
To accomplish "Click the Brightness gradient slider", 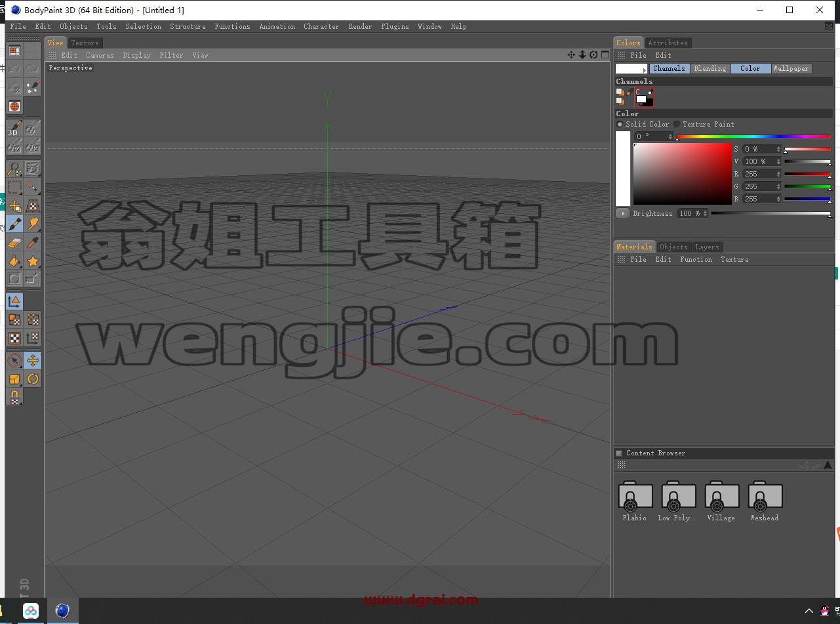I will click(x=770, y=213).
